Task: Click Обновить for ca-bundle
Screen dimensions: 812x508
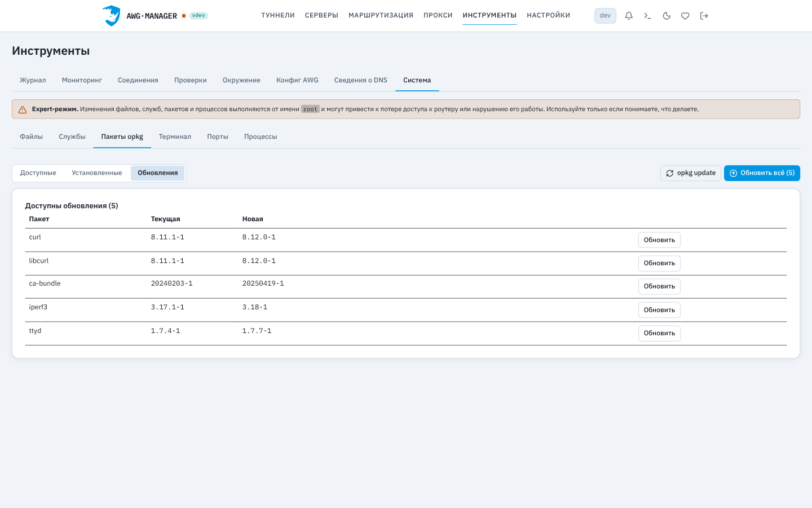Action: click(659, 286)
